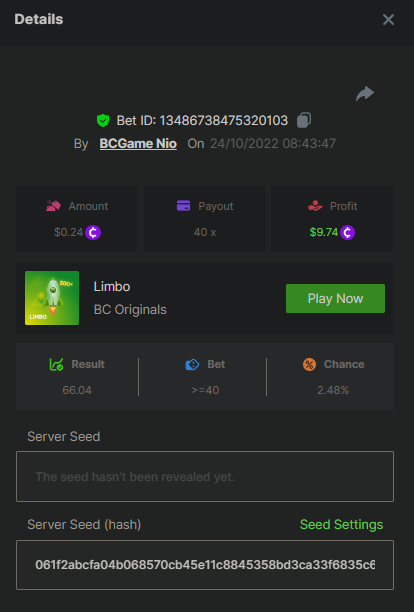Click the red Profit hand icon
This screenshot has height=612, width=414.
[x=315, y=206]
